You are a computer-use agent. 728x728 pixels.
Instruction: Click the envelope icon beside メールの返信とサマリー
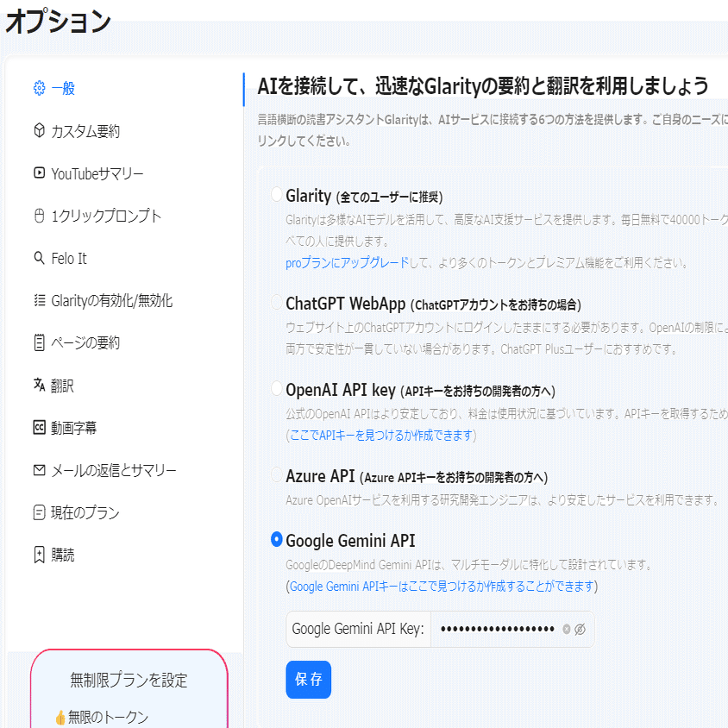click(x=40, y=470)
